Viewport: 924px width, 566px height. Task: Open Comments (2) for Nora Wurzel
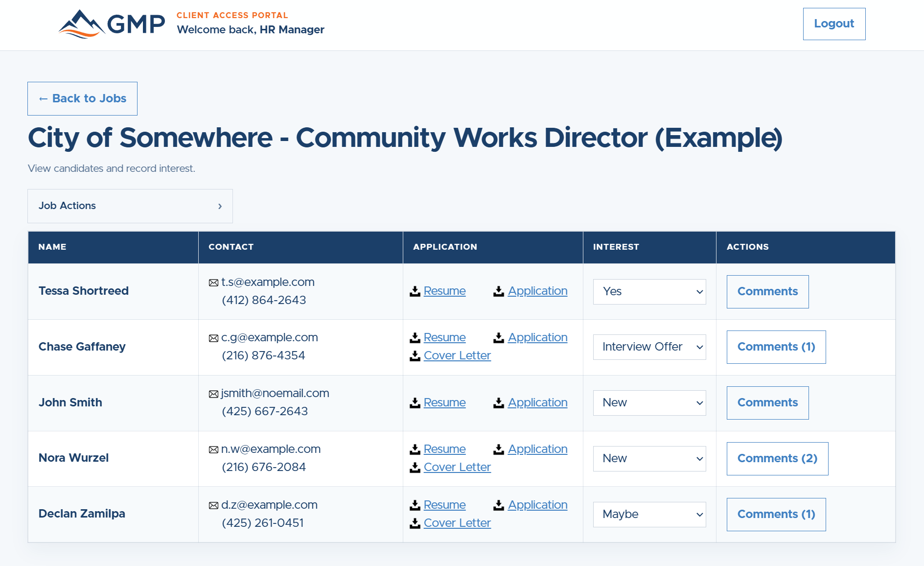(x=777, y=459)
